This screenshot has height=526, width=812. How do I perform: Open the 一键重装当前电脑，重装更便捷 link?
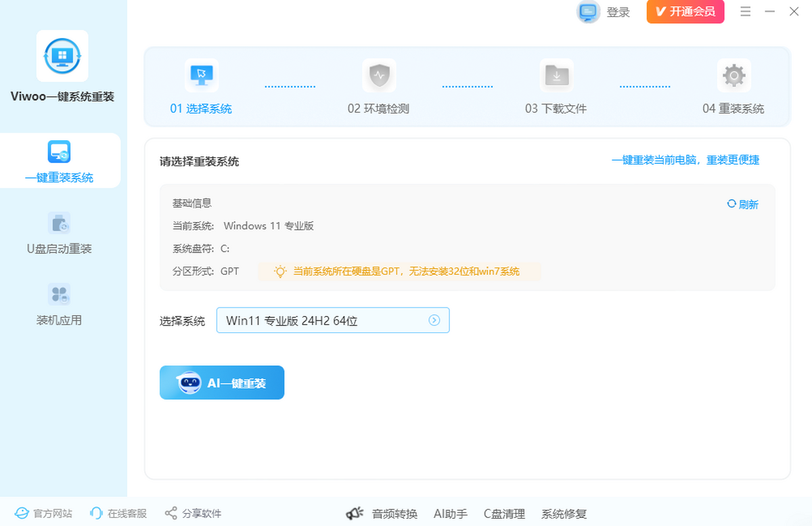point(685,160)
